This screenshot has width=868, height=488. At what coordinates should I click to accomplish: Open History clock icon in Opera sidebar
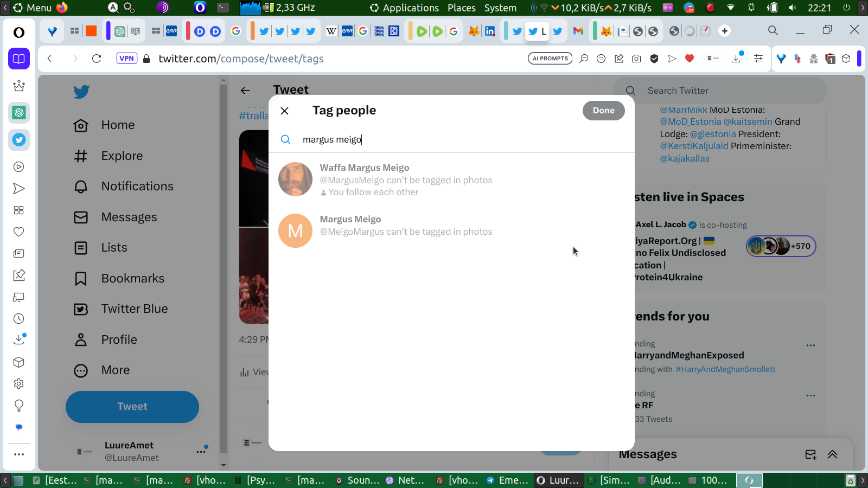click(19, 319)
